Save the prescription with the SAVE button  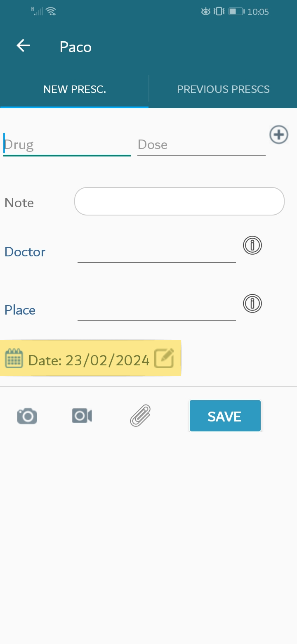225,416
